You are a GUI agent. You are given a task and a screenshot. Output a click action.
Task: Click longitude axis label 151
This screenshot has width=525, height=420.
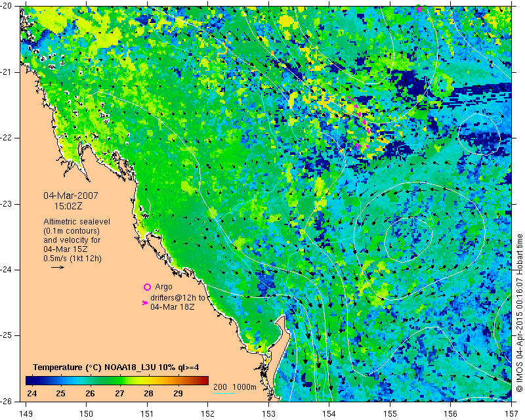147,414
